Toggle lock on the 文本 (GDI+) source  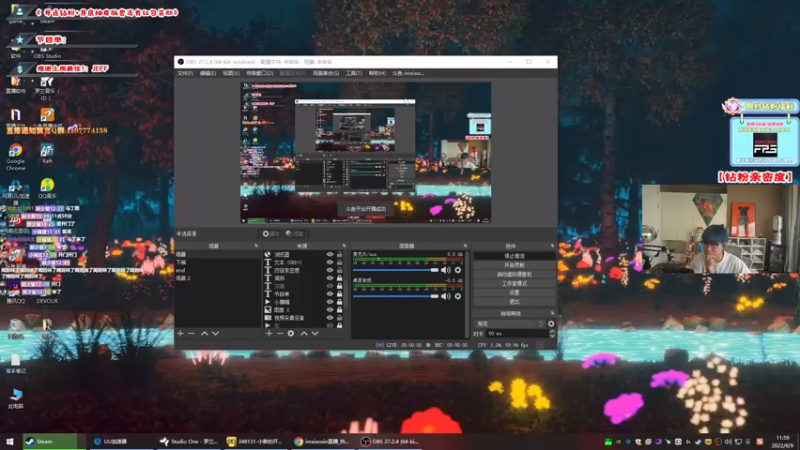339,262
